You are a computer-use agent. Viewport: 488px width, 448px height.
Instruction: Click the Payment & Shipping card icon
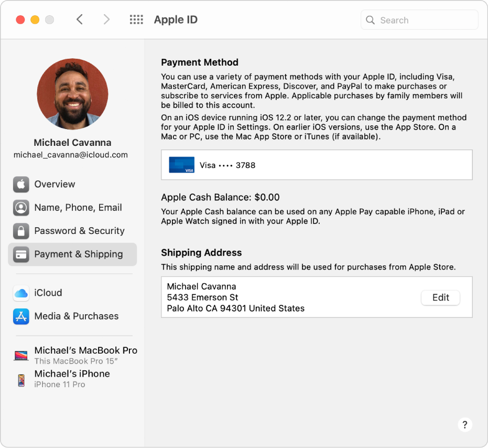coord(21,254)
